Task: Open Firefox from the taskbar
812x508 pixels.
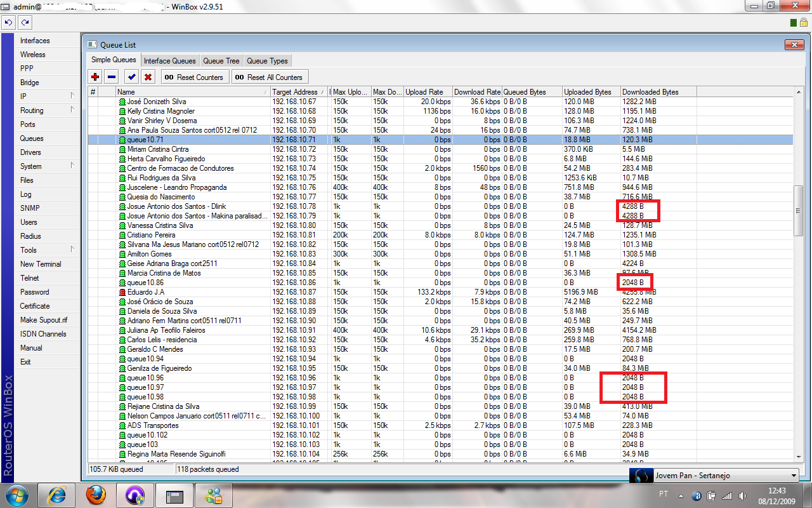Action: coord(95,494)
